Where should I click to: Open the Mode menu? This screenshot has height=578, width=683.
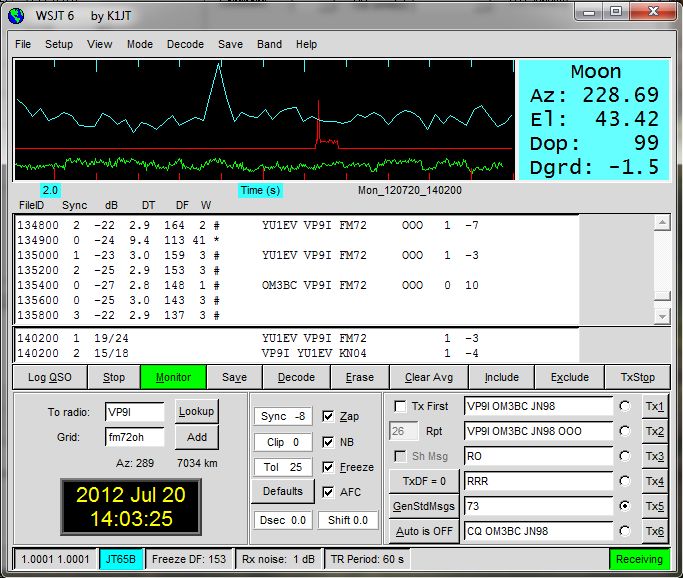click(140, 44)
